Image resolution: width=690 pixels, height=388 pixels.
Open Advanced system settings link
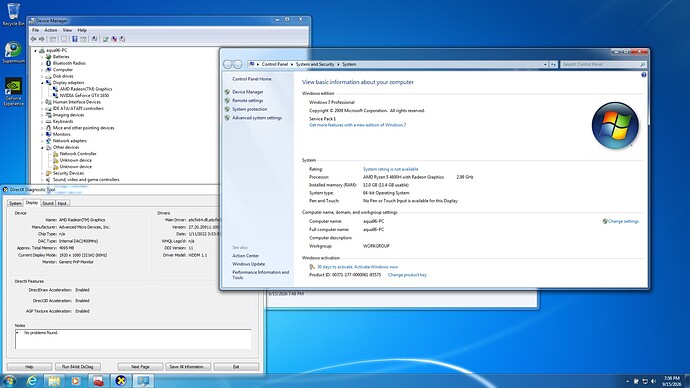(257, 118)
